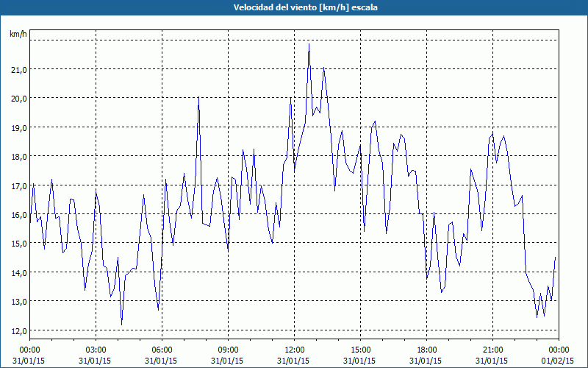Image resolution: width=588 pixels, height=368 pixels.
Task: Click the 31/01/15 date under 12:00
Action: pyautogui.click(x=293, y=361)
